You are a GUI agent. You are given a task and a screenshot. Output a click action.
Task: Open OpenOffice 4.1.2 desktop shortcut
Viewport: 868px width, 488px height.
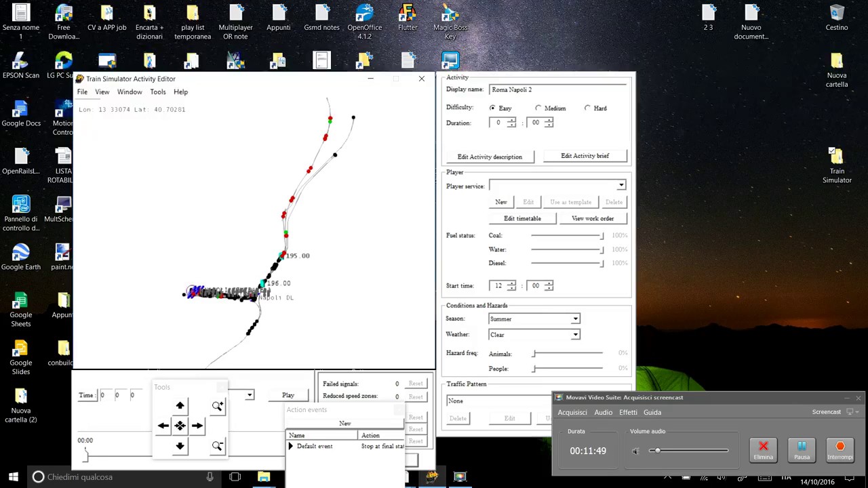[364, 22]
